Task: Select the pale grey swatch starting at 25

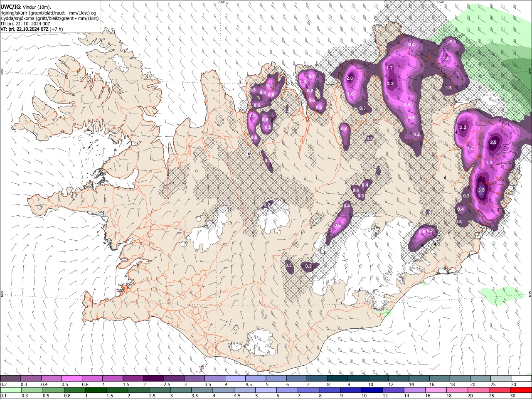Action: 500,379
